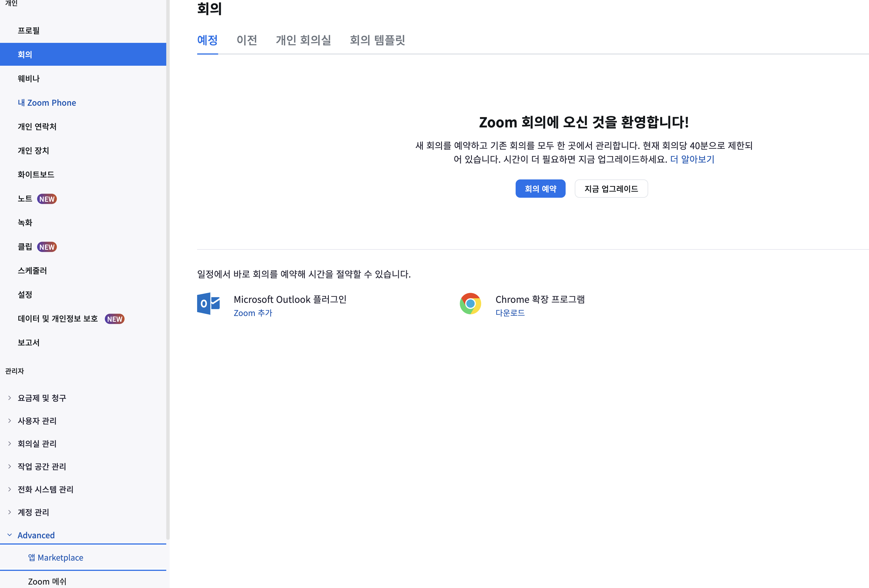The height and width of the screenshot is (588, 869).
Task: Expand the 회의실 관리 section chevron
Action: pos(10,444)
